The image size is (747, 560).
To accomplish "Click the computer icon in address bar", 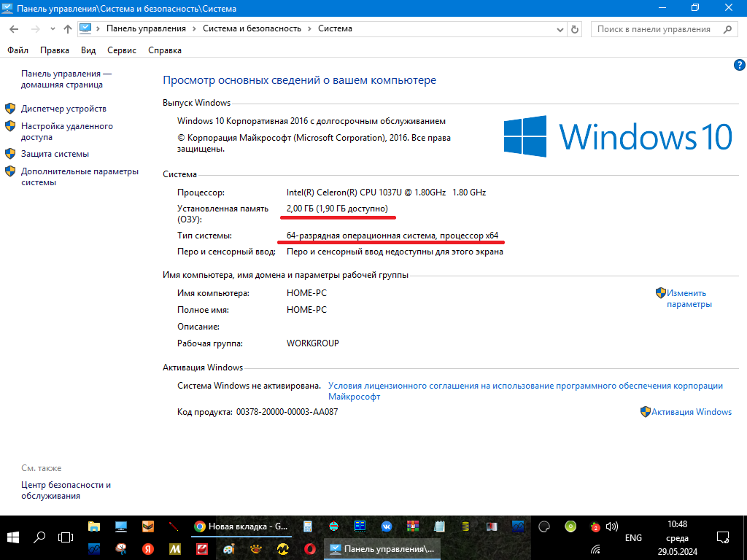I will coord(85,28).
